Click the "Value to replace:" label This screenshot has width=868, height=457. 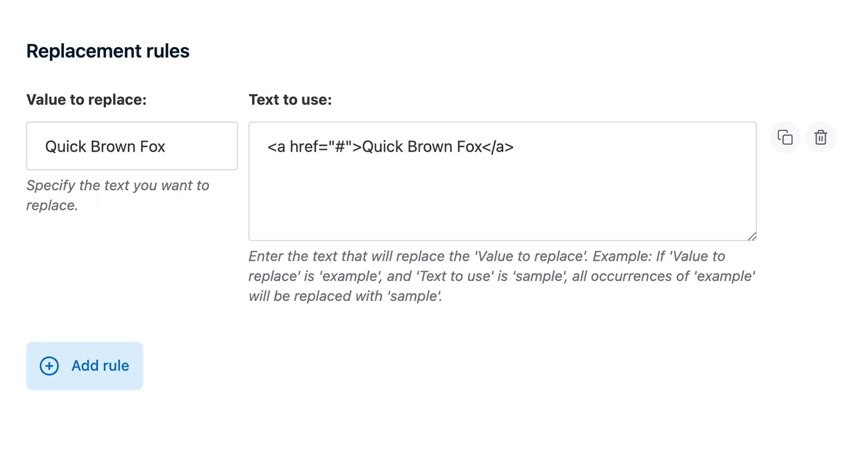[86, 100]
